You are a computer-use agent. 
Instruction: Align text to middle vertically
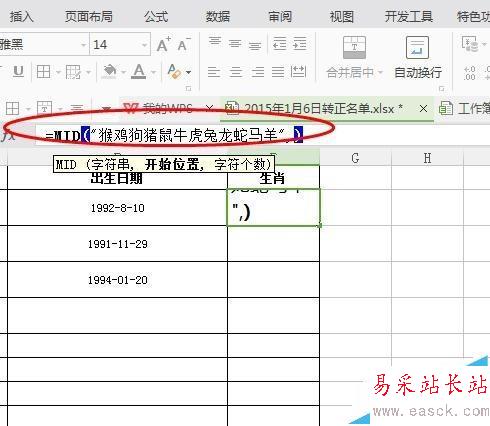[x=235, y=44]
